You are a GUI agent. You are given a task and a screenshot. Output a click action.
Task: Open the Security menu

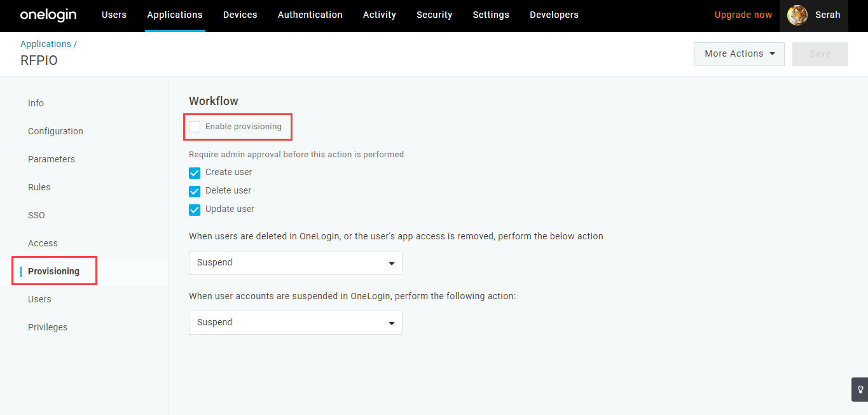pyautogui.click(x=434, y=15)
